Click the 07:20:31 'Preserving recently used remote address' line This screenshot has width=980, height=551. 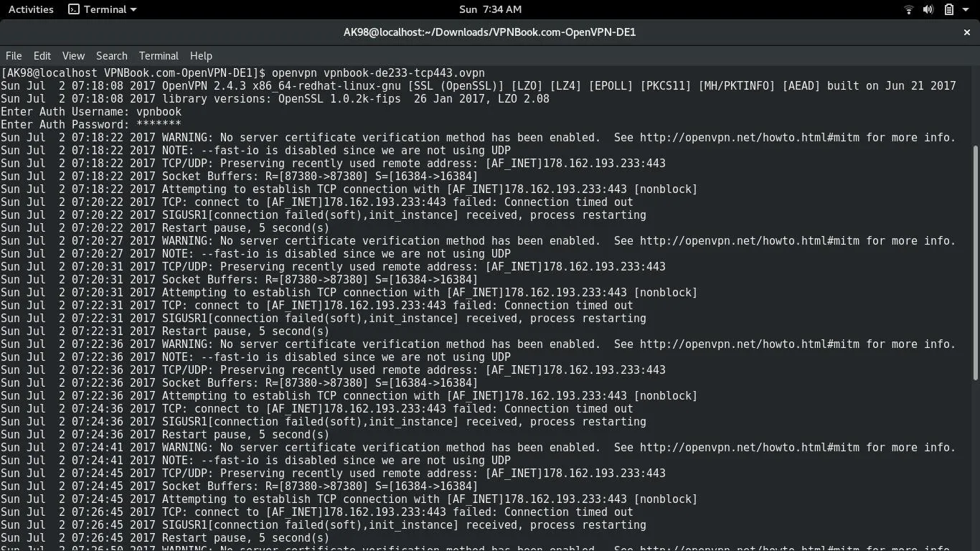(333, 267)
